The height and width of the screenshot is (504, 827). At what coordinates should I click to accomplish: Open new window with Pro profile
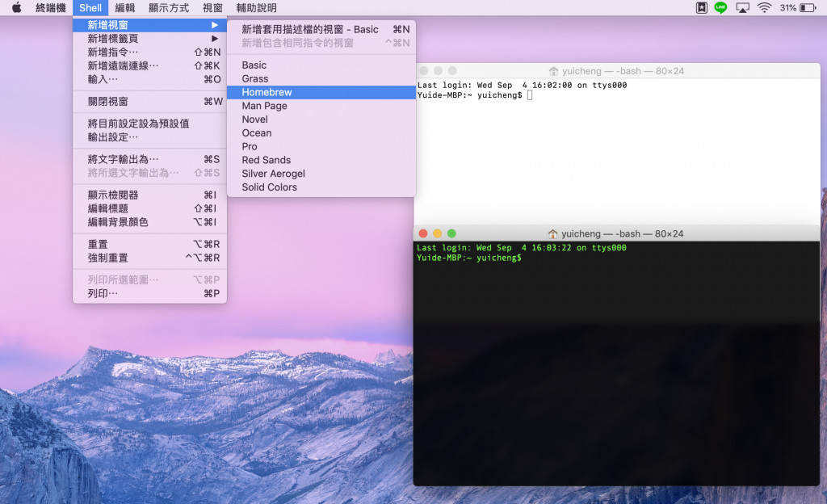coord(321,146)
